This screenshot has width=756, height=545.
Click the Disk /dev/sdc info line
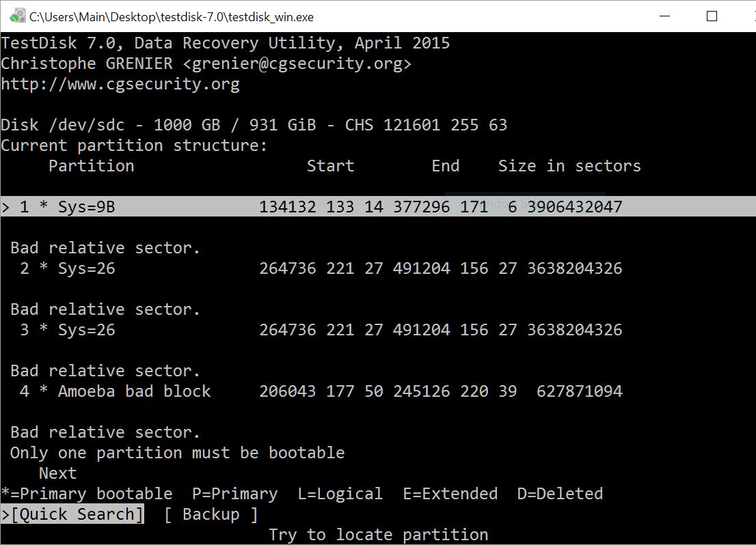[254, 125]
